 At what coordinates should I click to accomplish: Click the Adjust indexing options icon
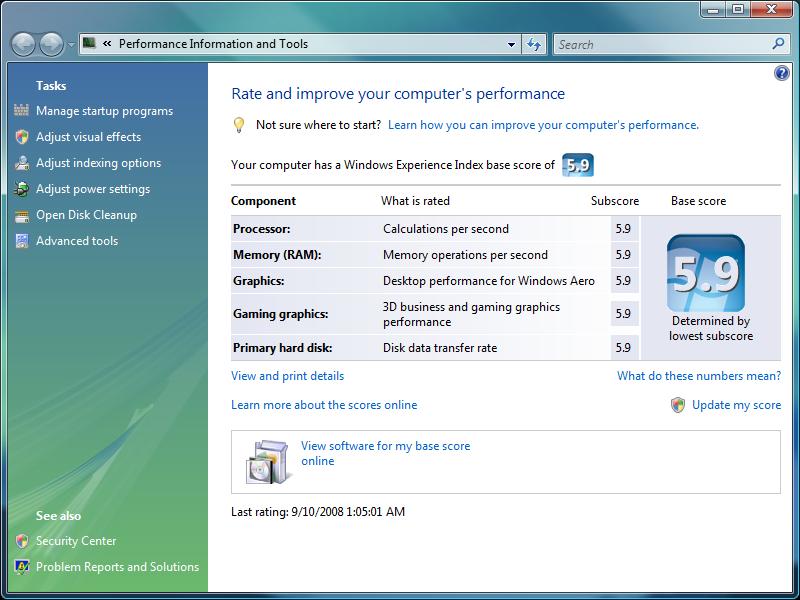tap(21, 163)
